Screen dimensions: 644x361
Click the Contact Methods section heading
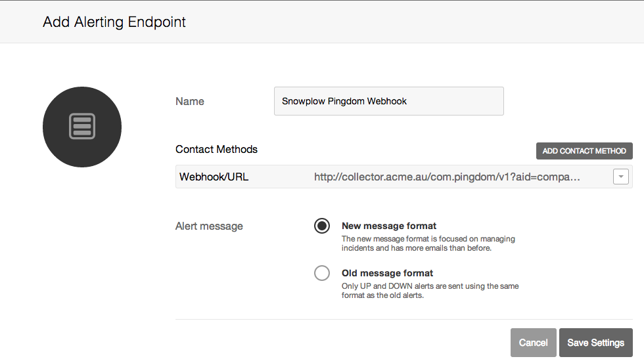click(x=216, y=150)
